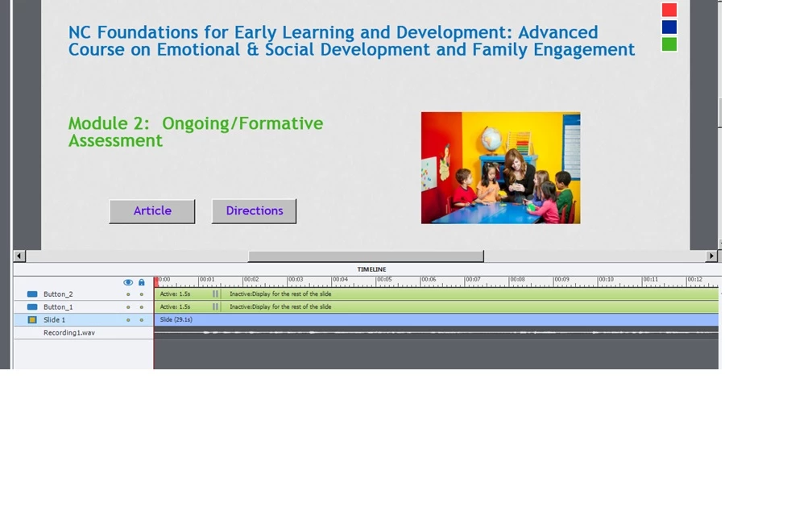Screen dimensions: 812x508
Task: Click the Button_2 blue object type icon
Action: [32, 294]
